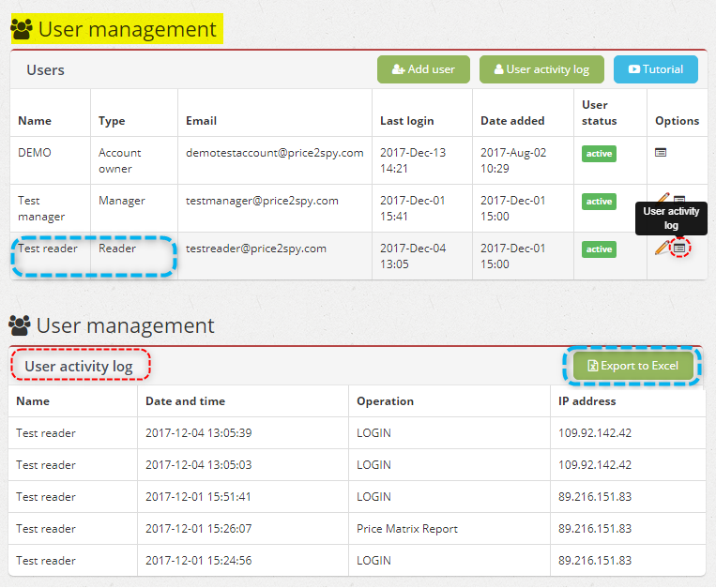This screenshot has width=716, height=588.
Task: Export activity log to Excel
Action: coord(632,366)
